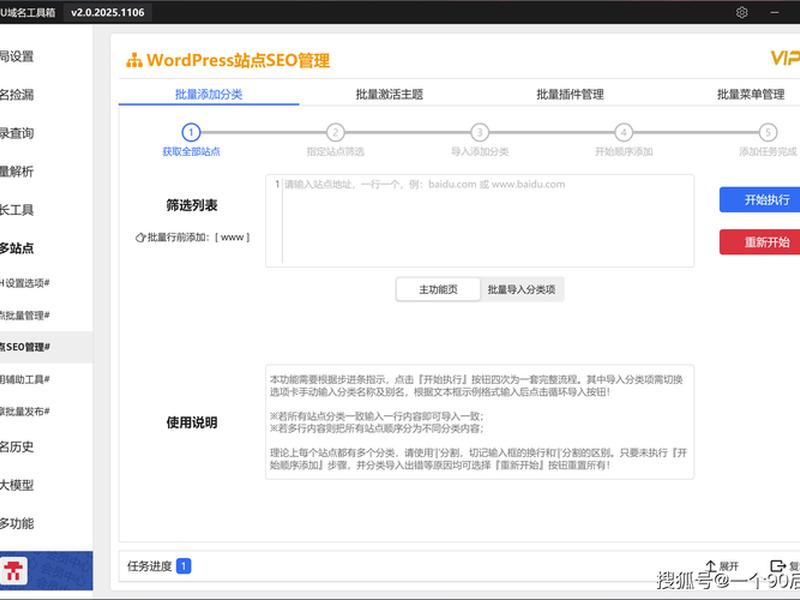
Task: Select the 用辅助工具# sidebar sub-item
Action: (x=24, y=379)
